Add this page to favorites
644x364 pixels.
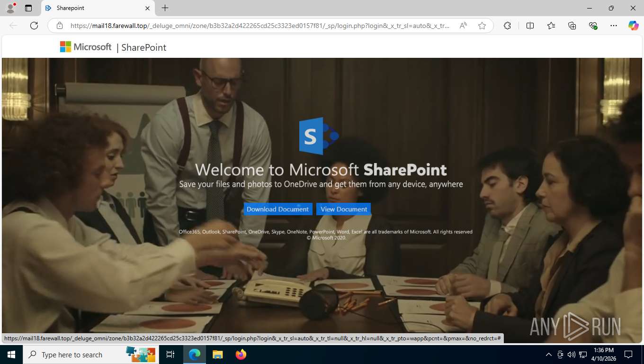482,26
